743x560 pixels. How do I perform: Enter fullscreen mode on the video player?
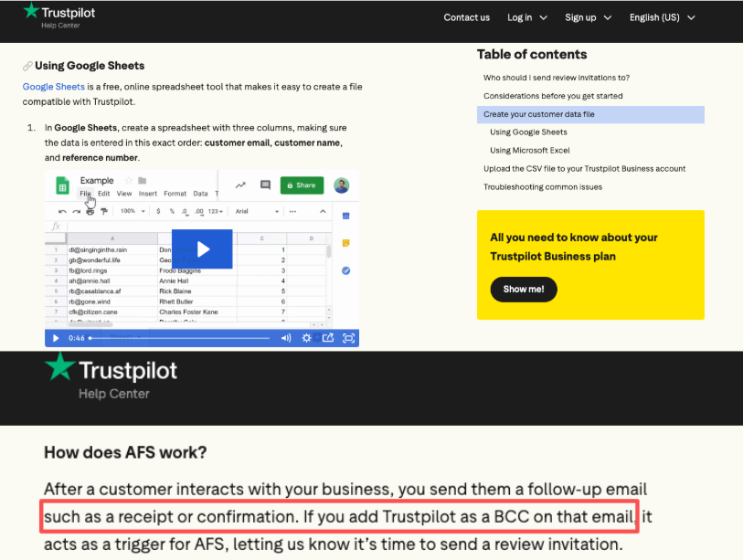348,338
